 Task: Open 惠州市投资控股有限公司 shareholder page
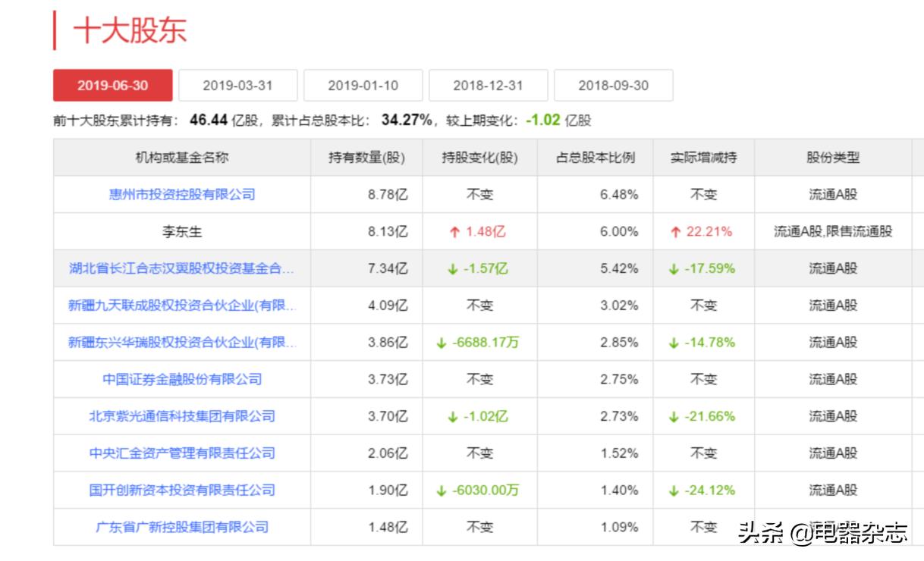tap(184, 194)
